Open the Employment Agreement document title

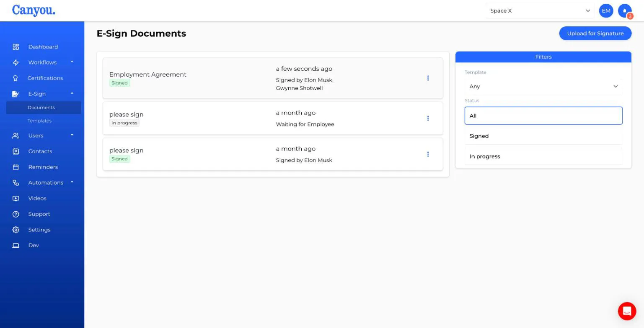pyautogui.click(x=148, y=74)
